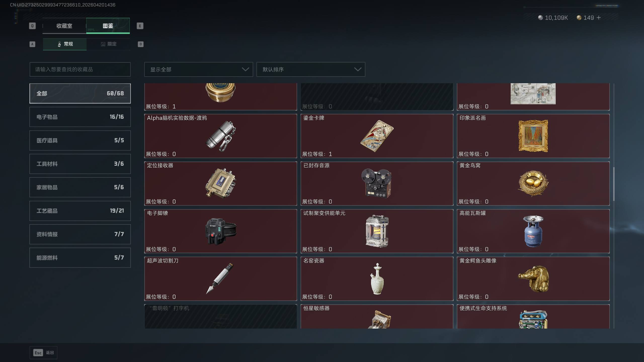644x362 pixels.
Task: Focus the collectible search input field
Action: click(x=80, y=69)
